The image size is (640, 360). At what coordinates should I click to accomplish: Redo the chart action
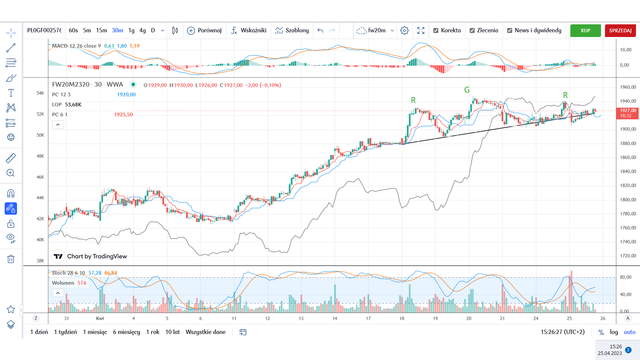tap(332, 31)
